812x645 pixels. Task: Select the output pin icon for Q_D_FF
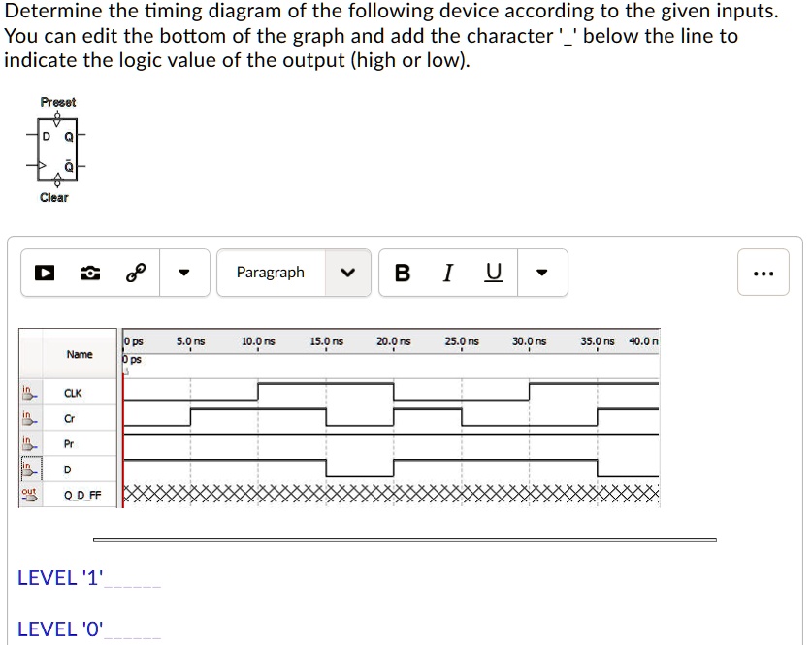coord(29,496)
